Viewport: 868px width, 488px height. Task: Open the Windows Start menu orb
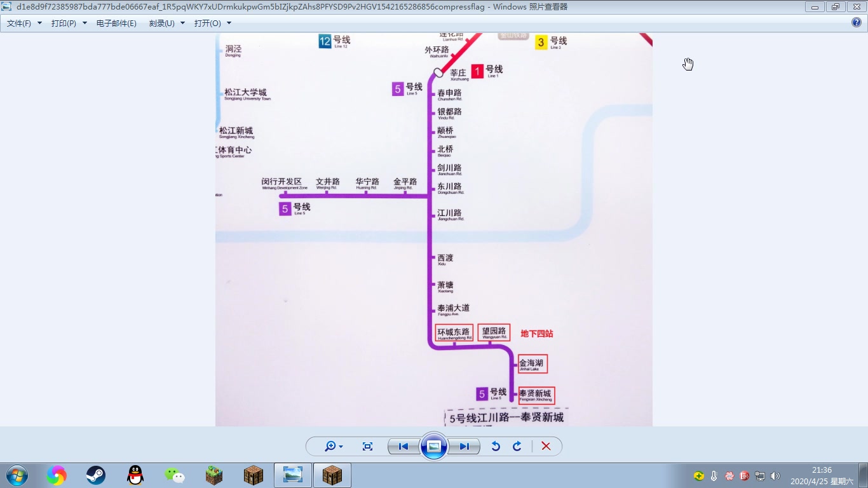coord(17,475)
